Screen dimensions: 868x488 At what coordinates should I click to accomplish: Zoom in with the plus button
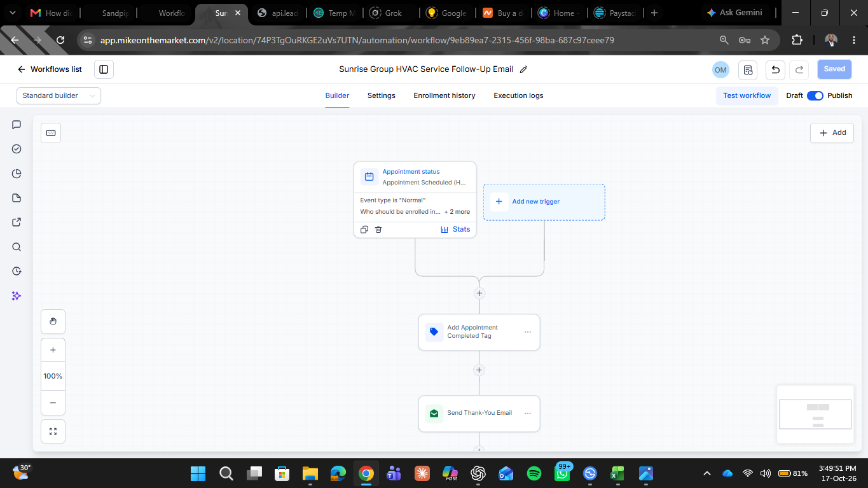[53, 350]
